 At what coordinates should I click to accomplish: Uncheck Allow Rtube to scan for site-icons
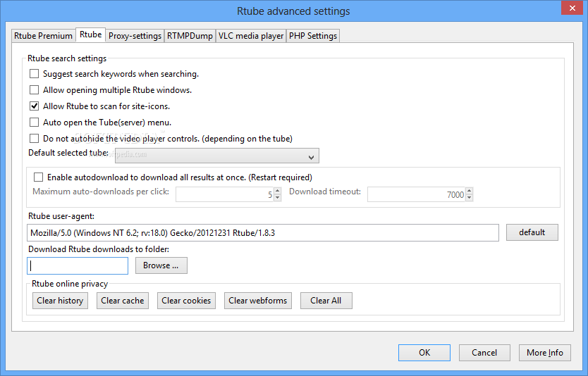click(x=34, y=106)
